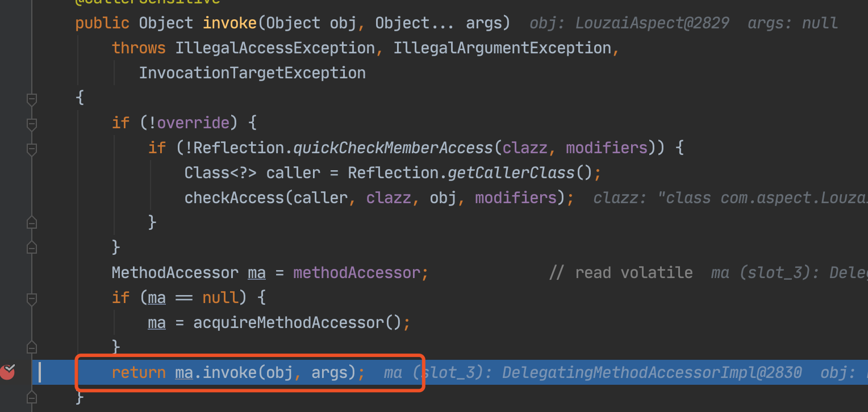Click inline debug value LouzaiAspect@2829
The image size is (868, 412).
(x=652, y=23)
